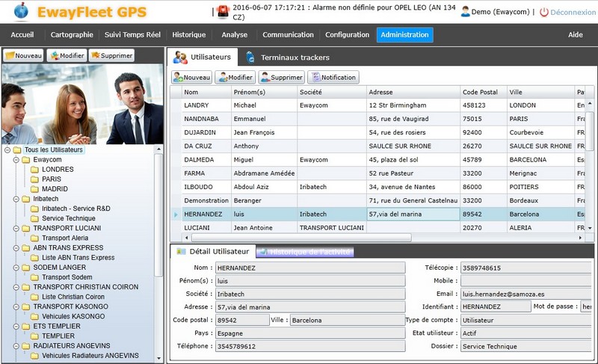Click the red alarm siren icon
This screenshot has width=598, height=364.
click(223, 12)
